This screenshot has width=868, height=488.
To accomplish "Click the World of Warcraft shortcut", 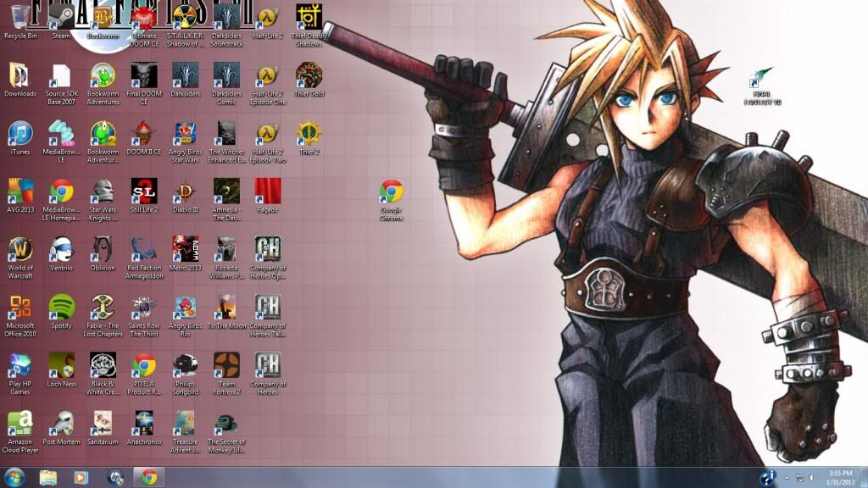I will 20,250.
